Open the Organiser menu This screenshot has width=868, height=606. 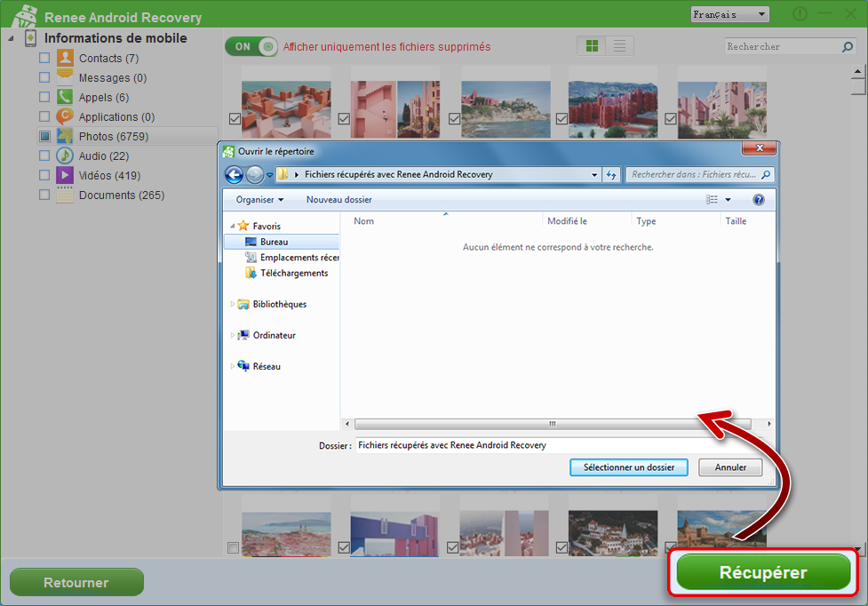[259, 200]
